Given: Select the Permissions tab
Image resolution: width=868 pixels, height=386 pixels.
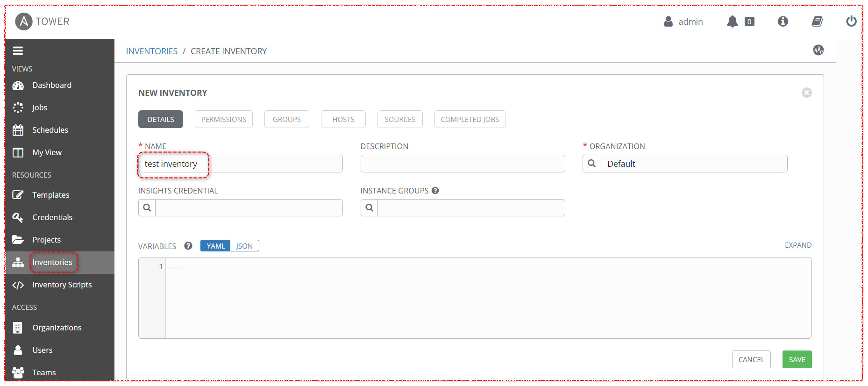Looking at the screenshot, I should pos(224,119).
